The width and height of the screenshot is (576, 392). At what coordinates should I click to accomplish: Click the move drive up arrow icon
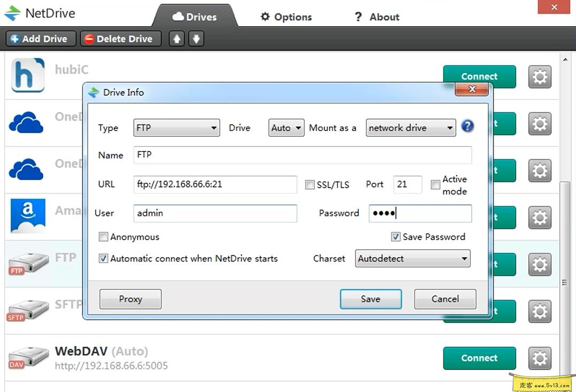pyautogui.click(x=176, y=39)
